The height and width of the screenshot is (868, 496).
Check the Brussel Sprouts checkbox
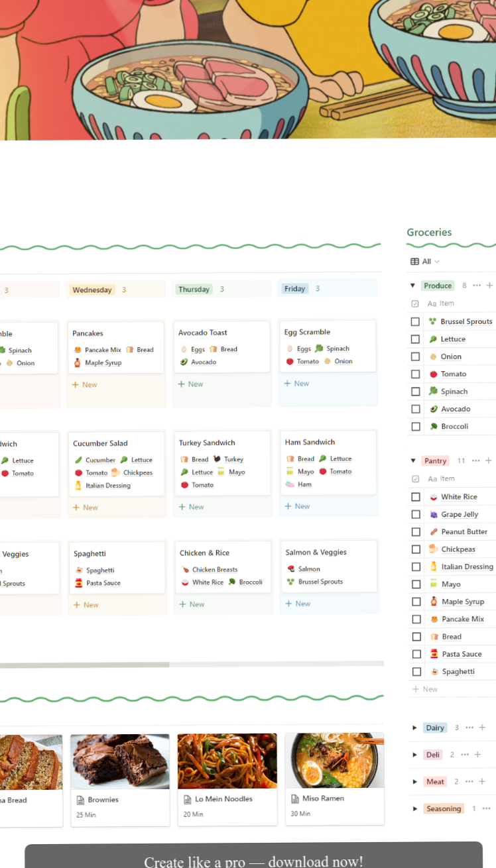(x=415, y=321)
